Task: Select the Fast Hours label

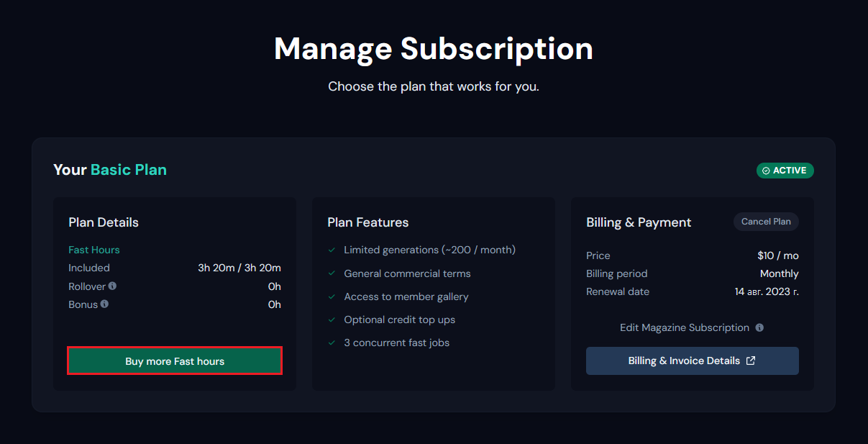Action: click(94, 250)
